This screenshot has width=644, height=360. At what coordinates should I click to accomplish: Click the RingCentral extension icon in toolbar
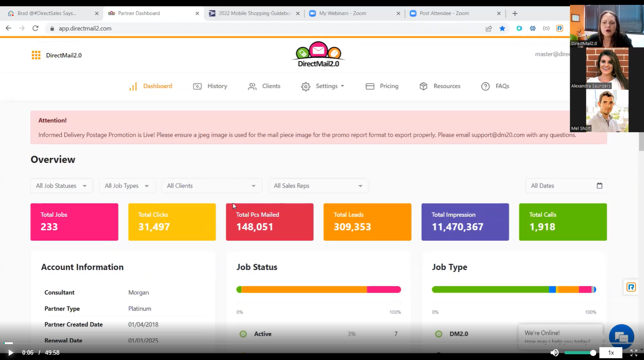[x=560, y=28]
